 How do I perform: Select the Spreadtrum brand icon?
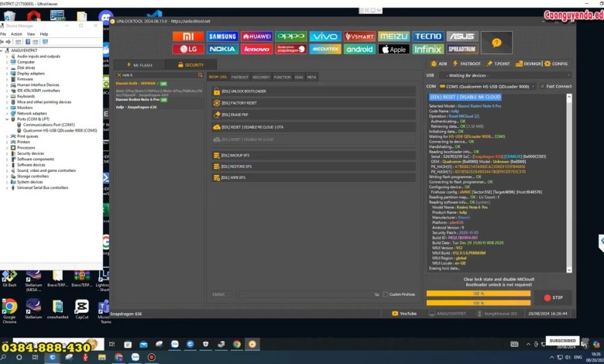point(462,49)
